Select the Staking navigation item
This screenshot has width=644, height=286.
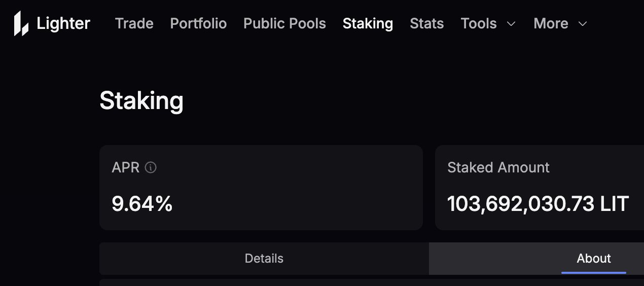click(368, 23)
